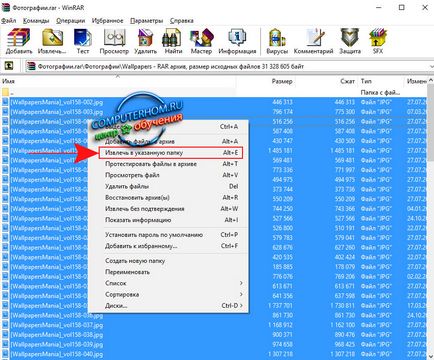This screenshot has width=434, height=360.
Task: Choose Создать новую папку
Action: click(168, 261)
